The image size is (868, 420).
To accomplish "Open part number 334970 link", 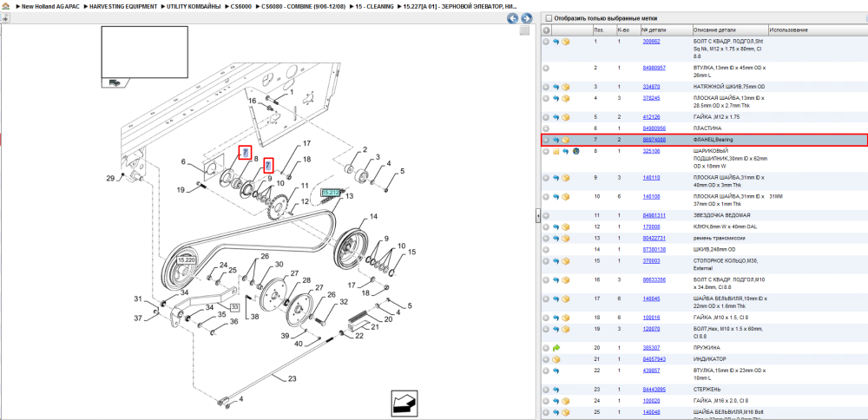I will click(651, 87).
